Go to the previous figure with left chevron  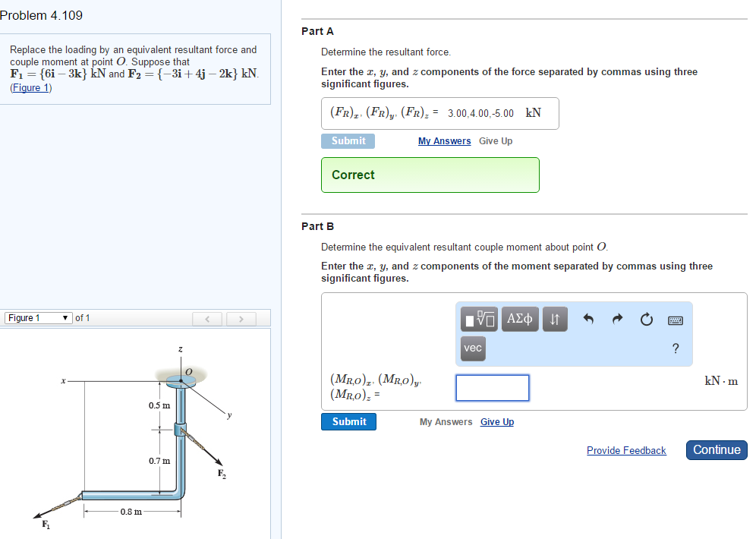click(207, 318)
